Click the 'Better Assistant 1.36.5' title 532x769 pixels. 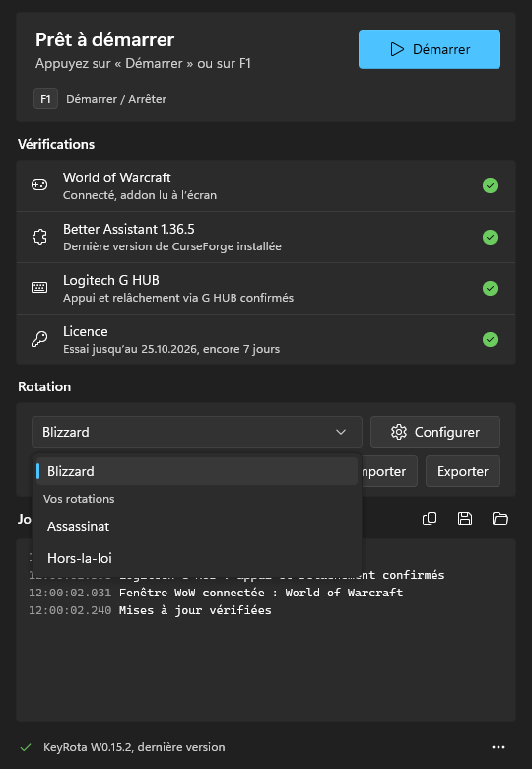coord(129,229)
